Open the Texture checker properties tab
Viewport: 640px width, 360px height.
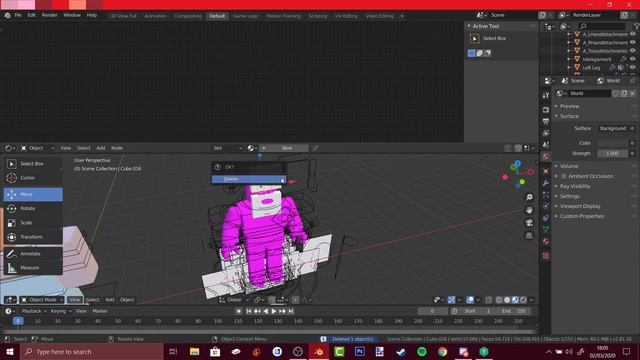(x=546, y=256)
